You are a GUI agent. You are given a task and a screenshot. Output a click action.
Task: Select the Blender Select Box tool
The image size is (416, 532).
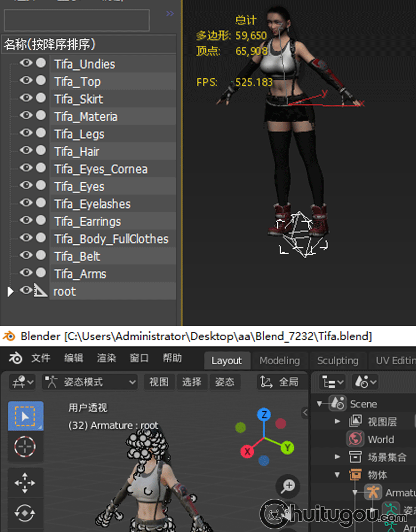click(25, 416)
